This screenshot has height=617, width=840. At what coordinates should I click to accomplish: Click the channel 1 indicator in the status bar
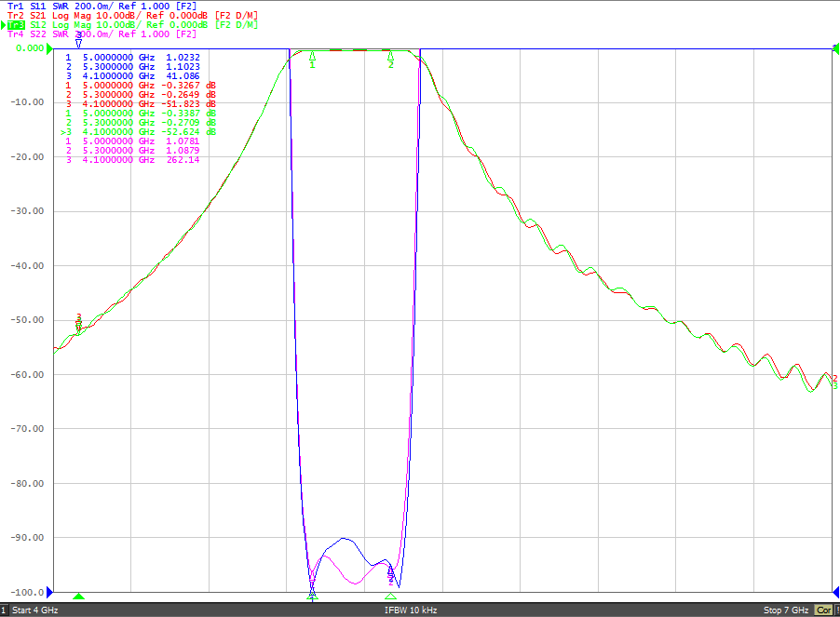click(4, 610)
